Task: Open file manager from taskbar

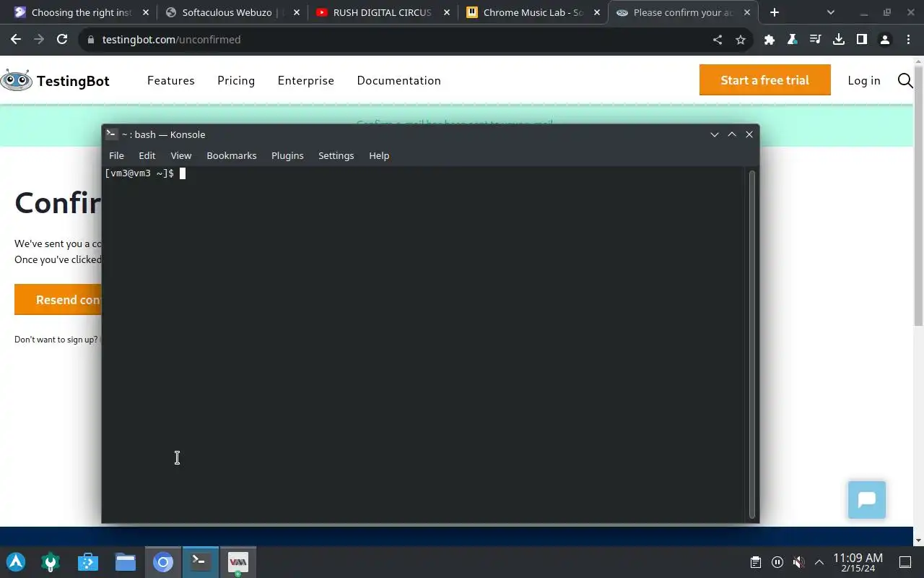Action: click(126, 562)
